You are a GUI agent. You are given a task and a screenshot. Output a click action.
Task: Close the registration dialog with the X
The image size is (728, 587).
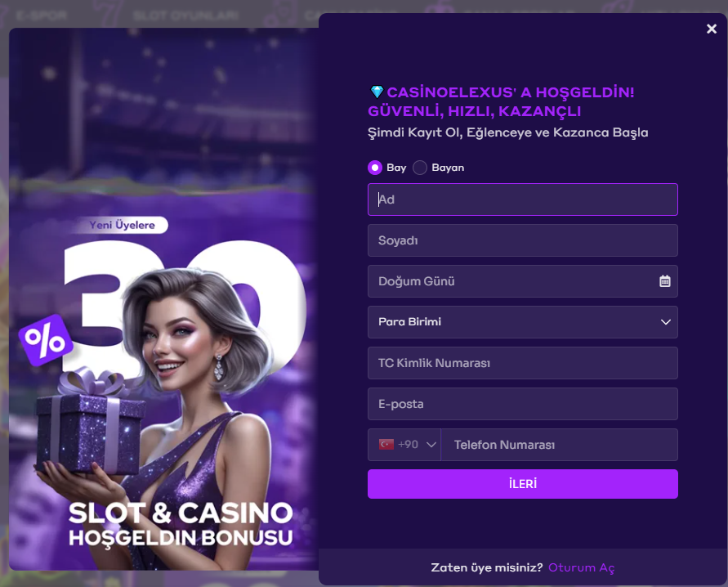[x=712, y=29]
